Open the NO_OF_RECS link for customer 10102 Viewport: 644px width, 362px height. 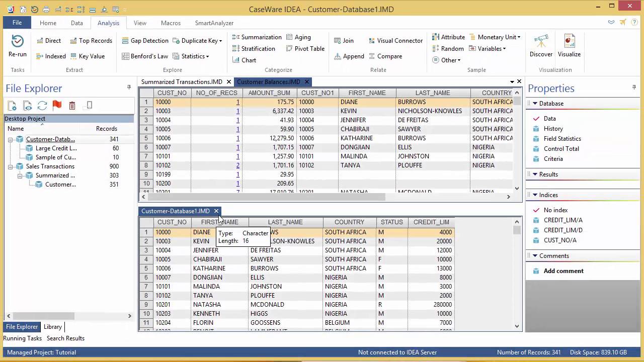[x=238, y=165]
